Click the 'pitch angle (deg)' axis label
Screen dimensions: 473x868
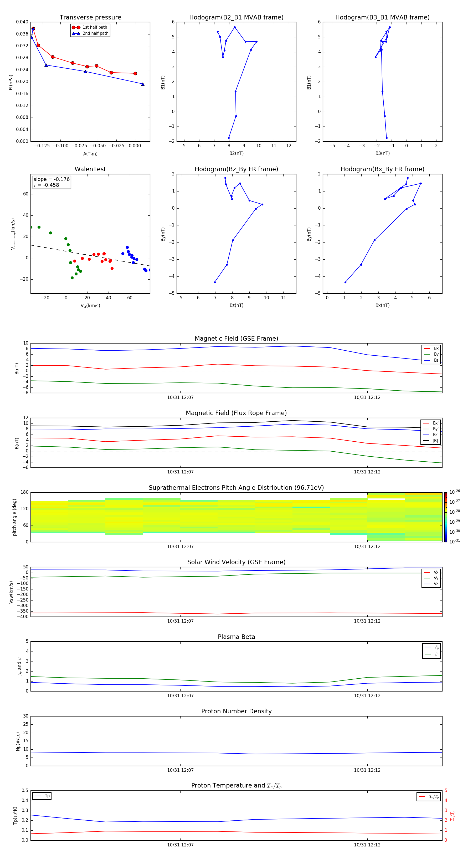click(x=14, y=517)
